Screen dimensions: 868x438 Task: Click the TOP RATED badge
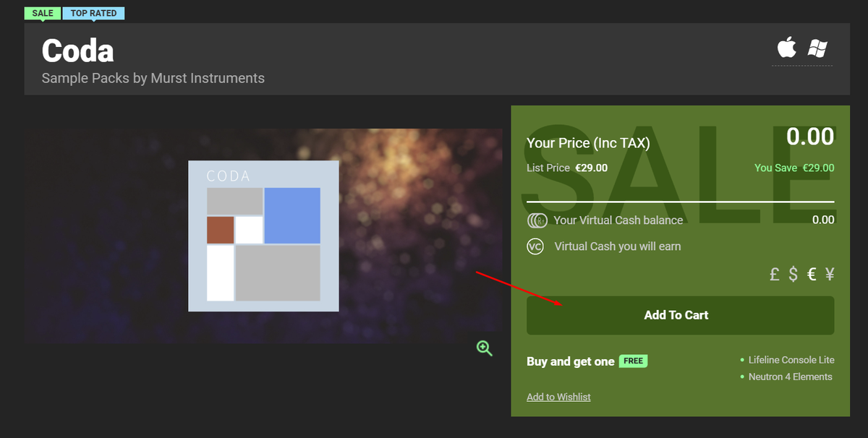pyautogui.click(x=94, y=13)
